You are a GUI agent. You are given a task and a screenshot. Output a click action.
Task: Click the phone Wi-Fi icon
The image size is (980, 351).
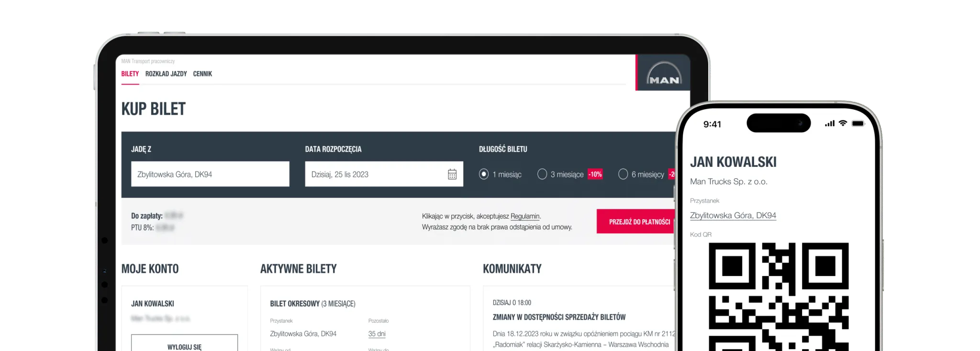click(x=843, y=123)
